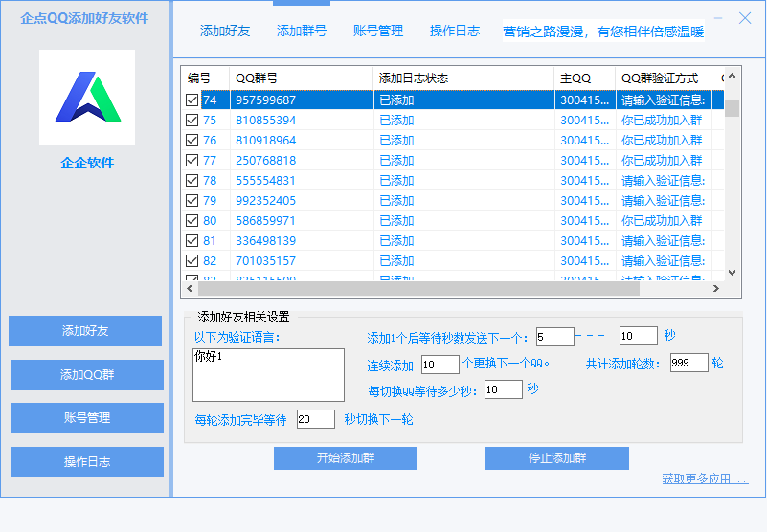Screen dimensions: 767x532
Task: Click the minimum wait seconds field showing 5
Action: (x=554, y=337)
